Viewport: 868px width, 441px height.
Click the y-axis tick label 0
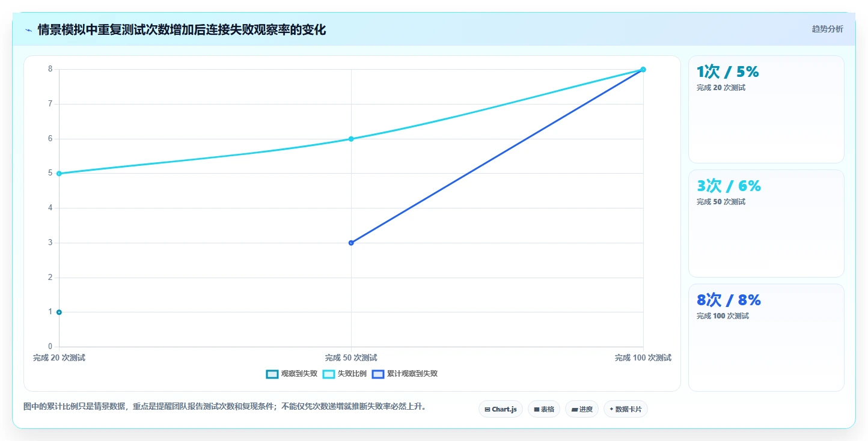click(x=50, y=347)
